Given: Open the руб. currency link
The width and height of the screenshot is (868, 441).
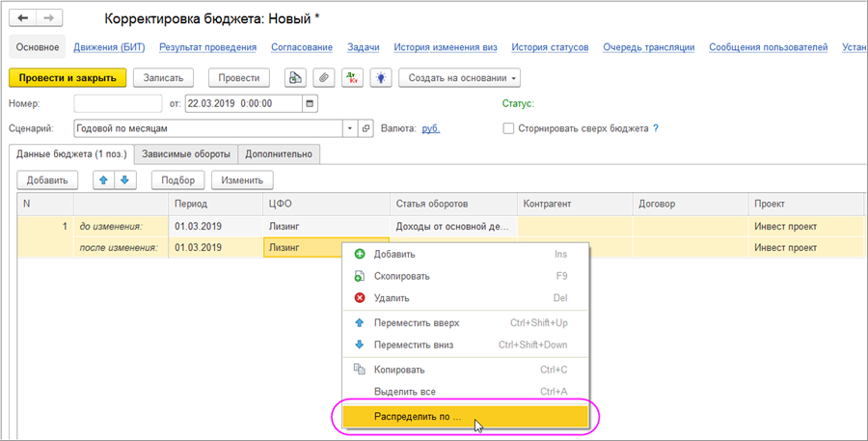Looking at the screenshot, I should 430,128.
